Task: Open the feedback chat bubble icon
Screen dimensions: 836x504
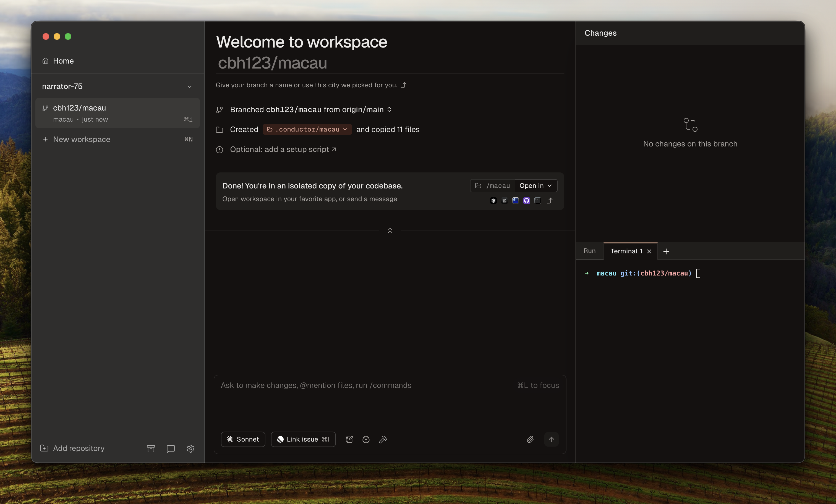Action: coord(171,448)
